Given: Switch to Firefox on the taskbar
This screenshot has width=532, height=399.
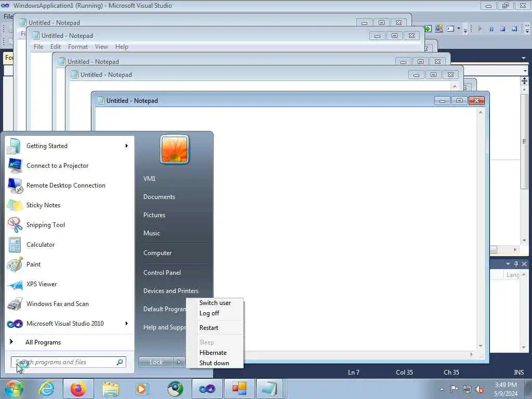Looking at the screenshot, I should pos(78,389).
